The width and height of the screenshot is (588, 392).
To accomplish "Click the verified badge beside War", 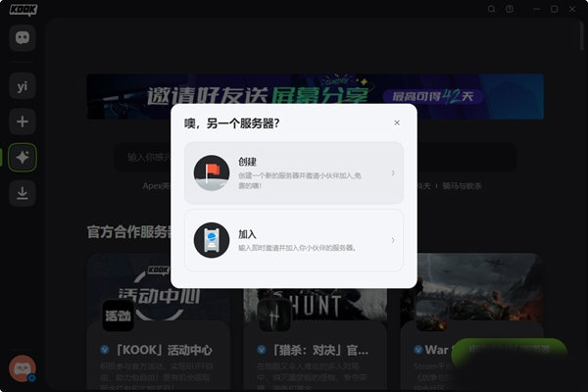I will pos(418,350).
